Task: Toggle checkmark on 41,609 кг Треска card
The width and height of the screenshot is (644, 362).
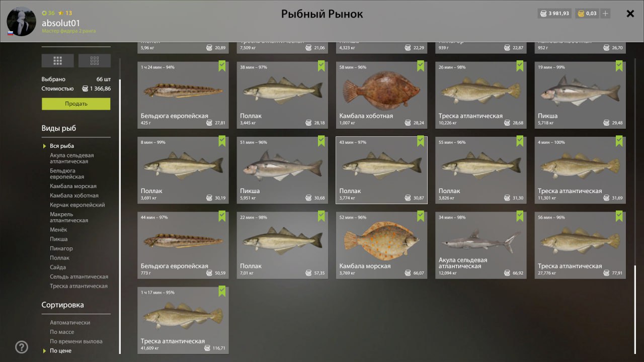Action: [222, 291]
